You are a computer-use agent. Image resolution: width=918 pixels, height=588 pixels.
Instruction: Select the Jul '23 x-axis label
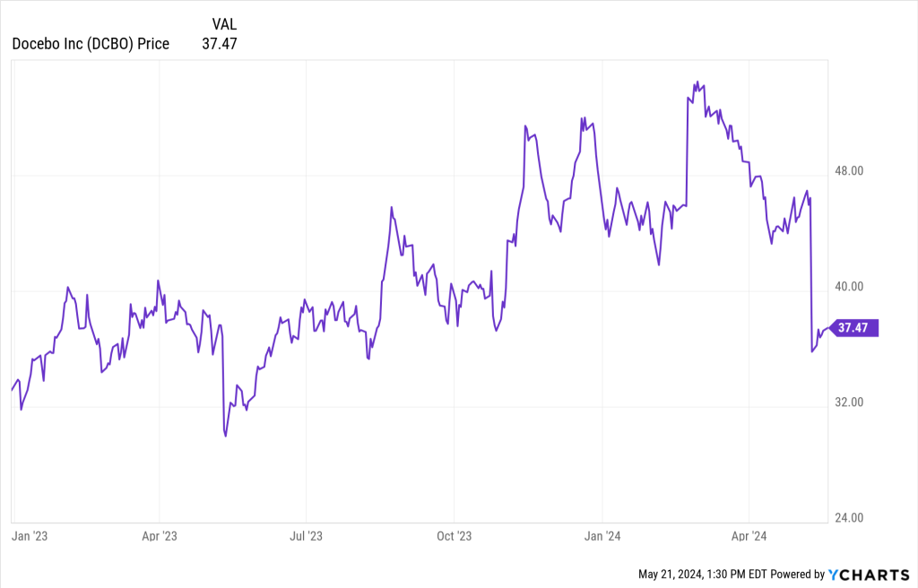point(306,536)
